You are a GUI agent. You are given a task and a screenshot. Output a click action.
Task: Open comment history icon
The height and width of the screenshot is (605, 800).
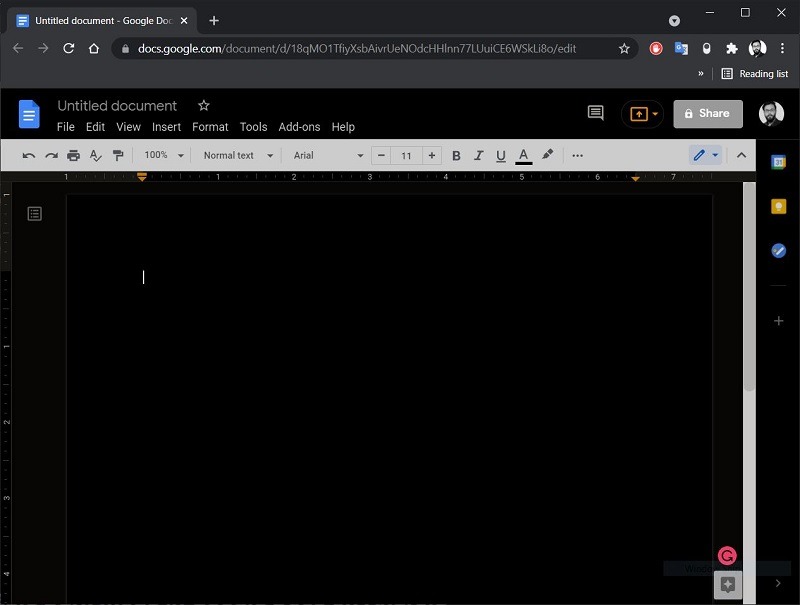(x=595, y=113)
